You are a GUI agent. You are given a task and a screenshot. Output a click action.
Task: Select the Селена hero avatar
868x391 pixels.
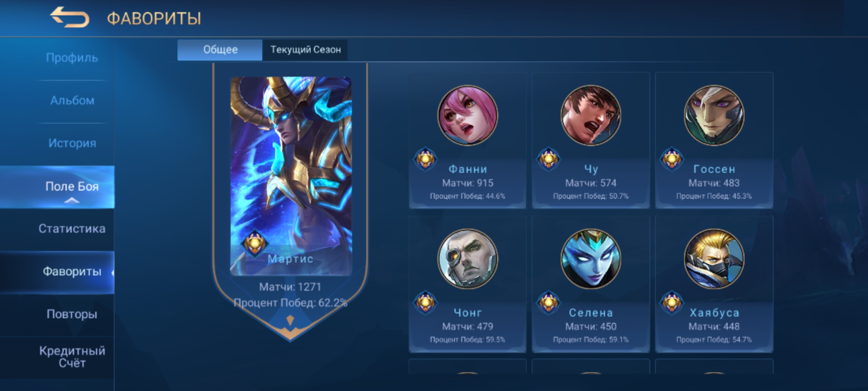(x=591, y=258)
